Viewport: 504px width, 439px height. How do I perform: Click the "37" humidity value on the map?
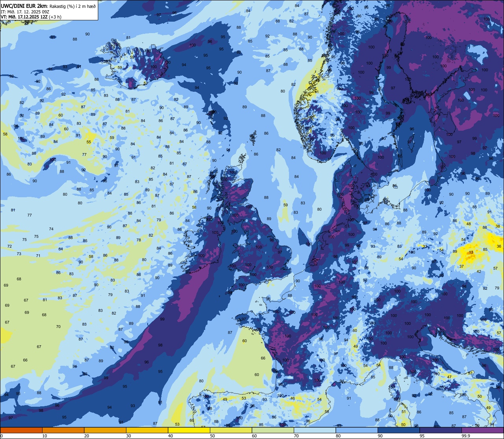tap(461, 267)
